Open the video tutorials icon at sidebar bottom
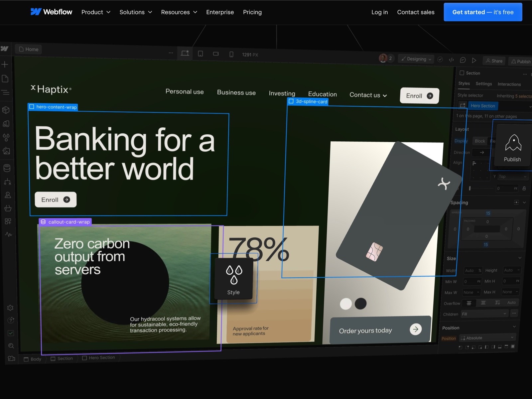 click(12, 358)
